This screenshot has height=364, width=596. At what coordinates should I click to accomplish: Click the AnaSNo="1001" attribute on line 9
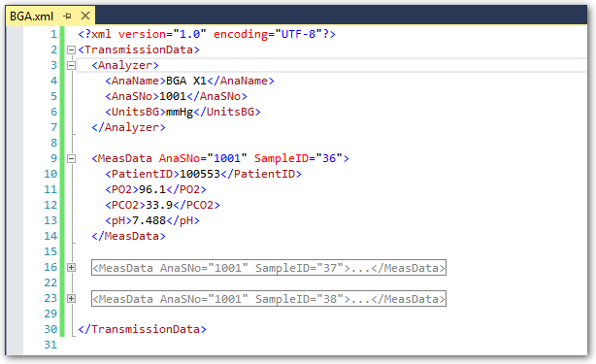tap(203, 158)
